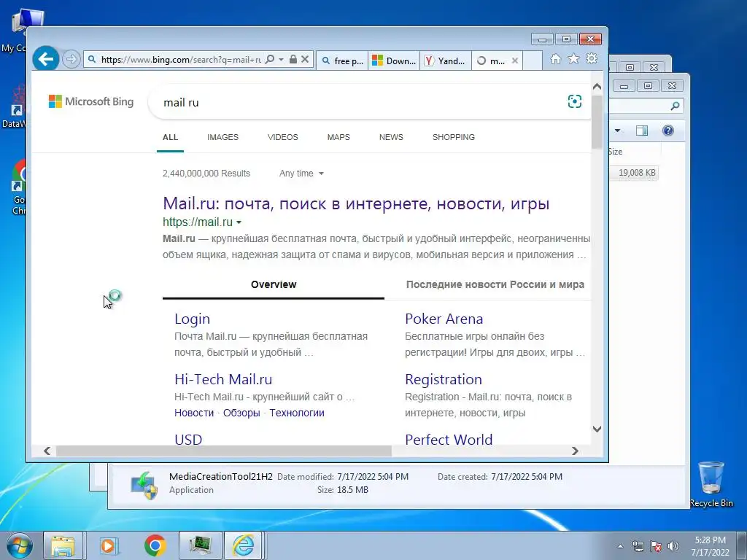747x560 pixels.
Task: Open the 'Mail.ru: почта, поиск в интернете' result
Action: [356, 203]
